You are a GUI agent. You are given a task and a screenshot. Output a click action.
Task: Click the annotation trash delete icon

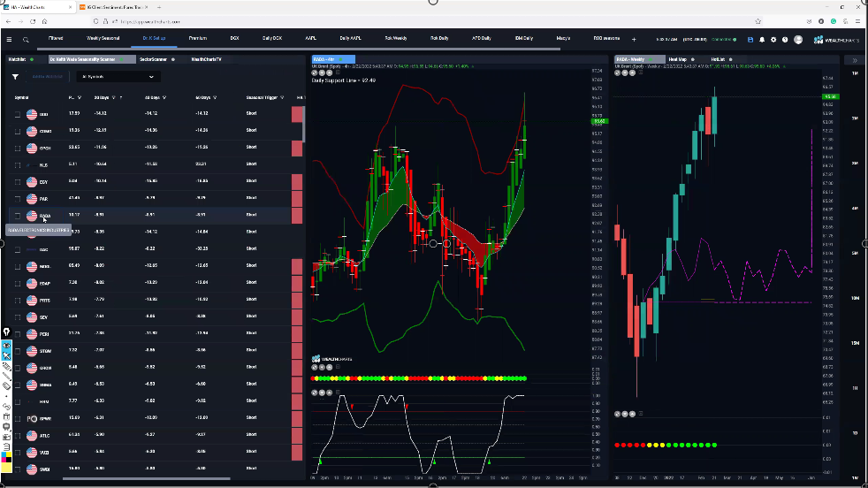(x=7, y=416)
